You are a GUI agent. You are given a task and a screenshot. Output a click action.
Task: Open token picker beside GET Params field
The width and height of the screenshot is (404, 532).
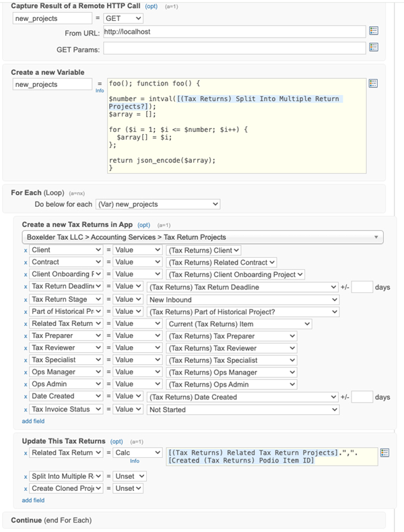[374, 48]
